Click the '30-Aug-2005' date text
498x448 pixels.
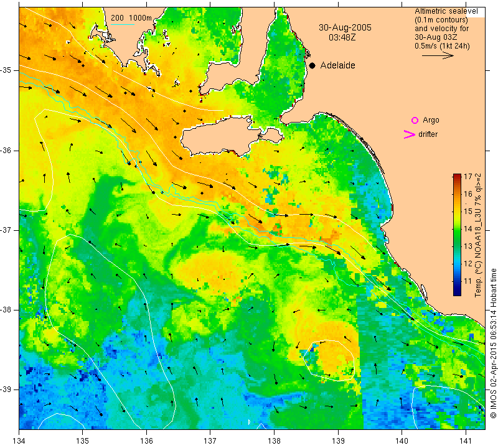345,27
